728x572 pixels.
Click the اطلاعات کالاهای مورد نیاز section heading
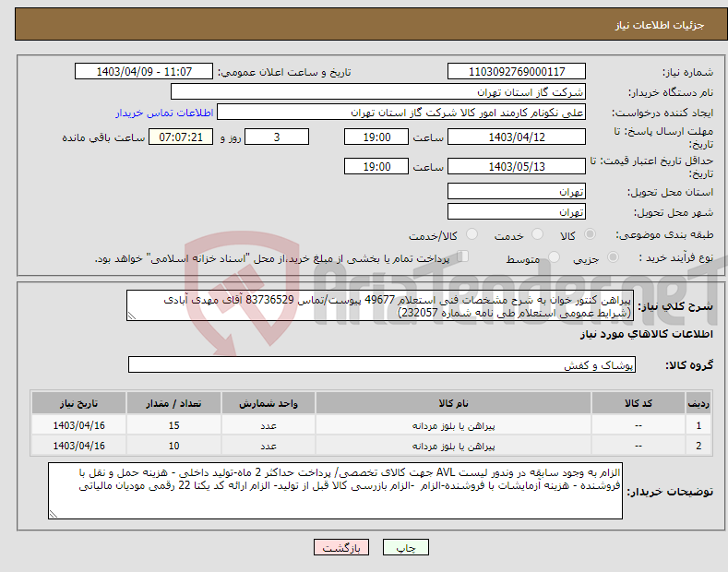646,334
